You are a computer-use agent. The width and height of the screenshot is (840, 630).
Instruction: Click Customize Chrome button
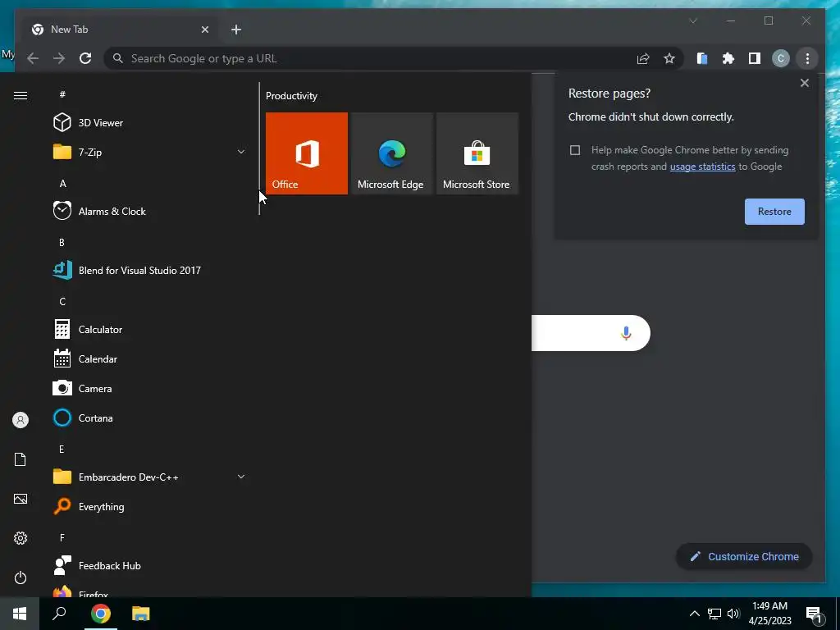point(744,557)
